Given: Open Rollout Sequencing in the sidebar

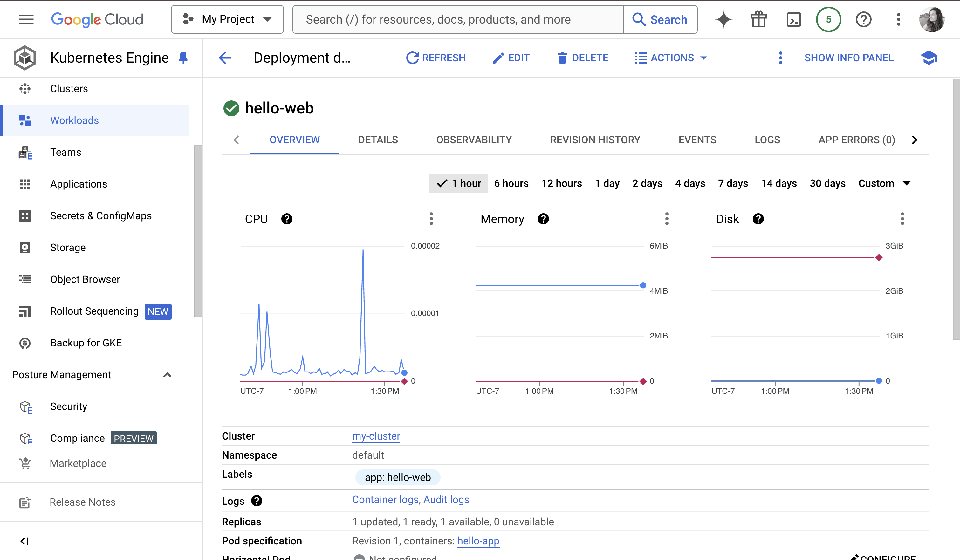Looking at the screenshot, I should click(x=95, y=311).
